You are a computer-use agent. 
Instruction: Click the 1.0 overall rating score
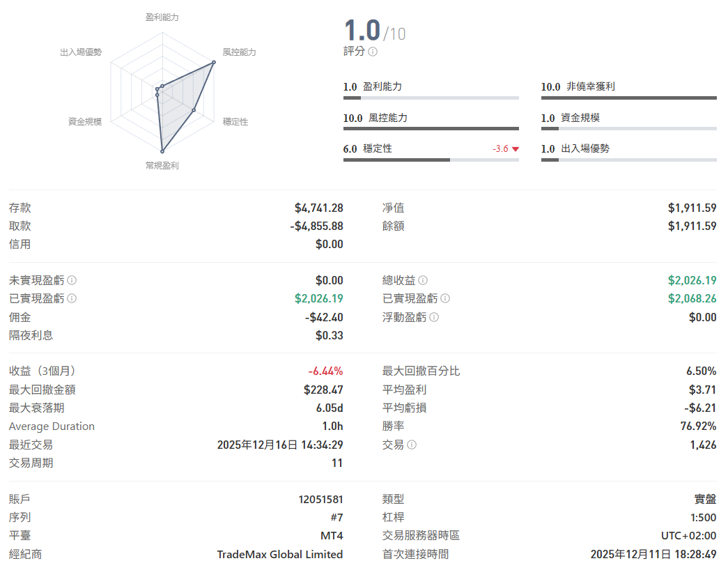pos(362,31)
